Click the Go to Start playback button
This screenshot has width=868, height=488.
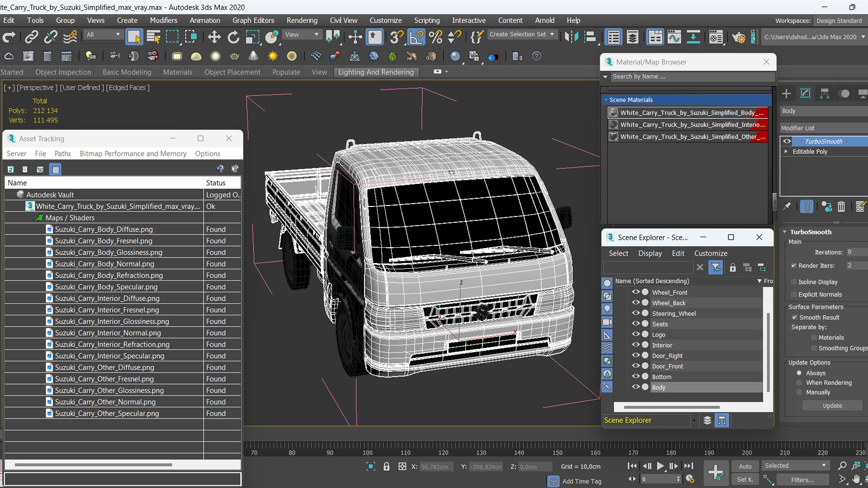pos(632,466)
